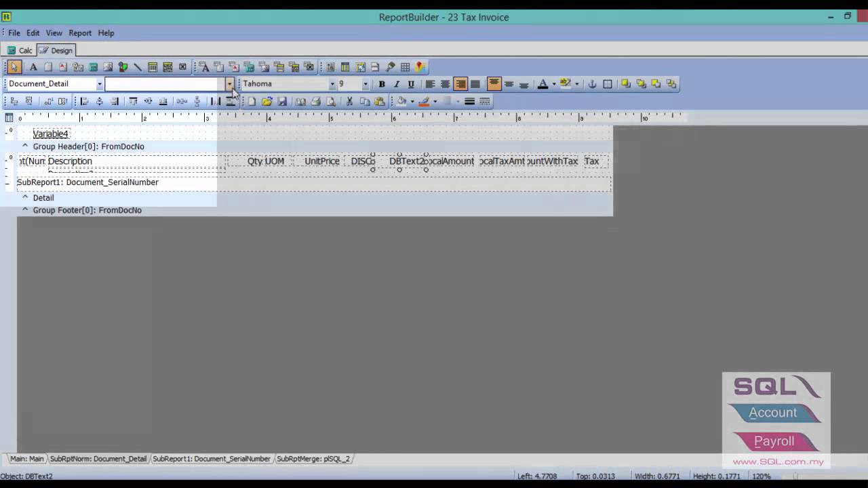Toggle Underline formatting
This screenshot has height=488, width=868.
(x=411, y=84)
